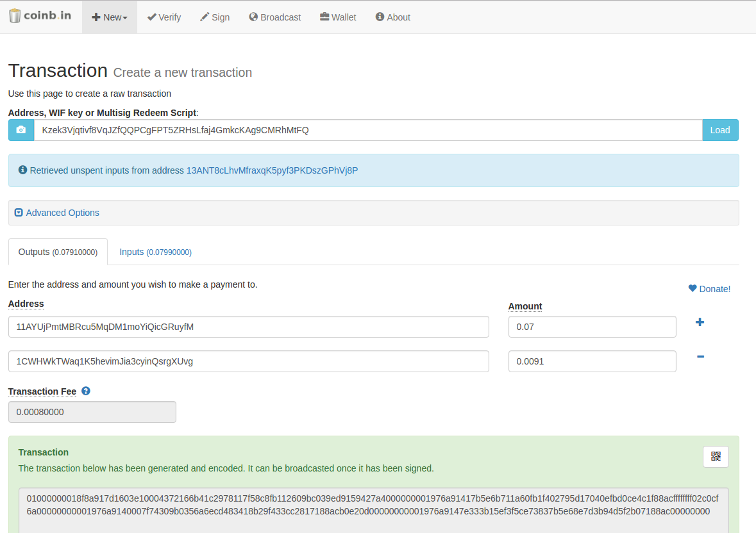756x533 pixels.
Task: Open the Sign menu item
Action: click(215, 17)
